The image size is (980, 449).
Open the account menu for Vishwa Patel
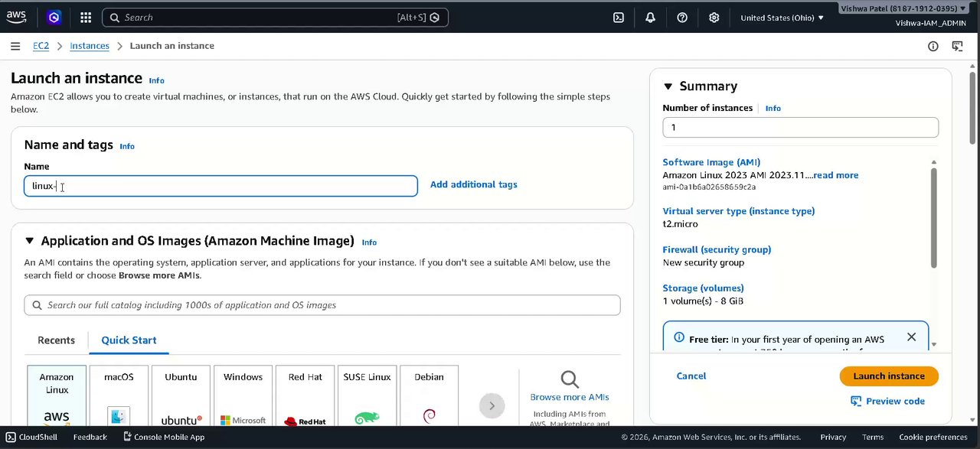[903, 8]
